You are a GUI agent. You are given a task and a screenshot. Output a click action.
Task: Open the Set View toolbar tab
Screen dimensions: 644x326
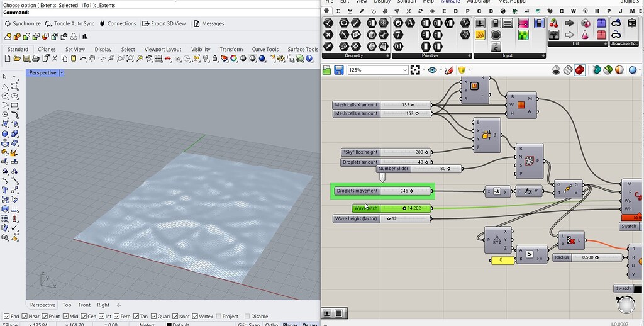tap(75, 49)
